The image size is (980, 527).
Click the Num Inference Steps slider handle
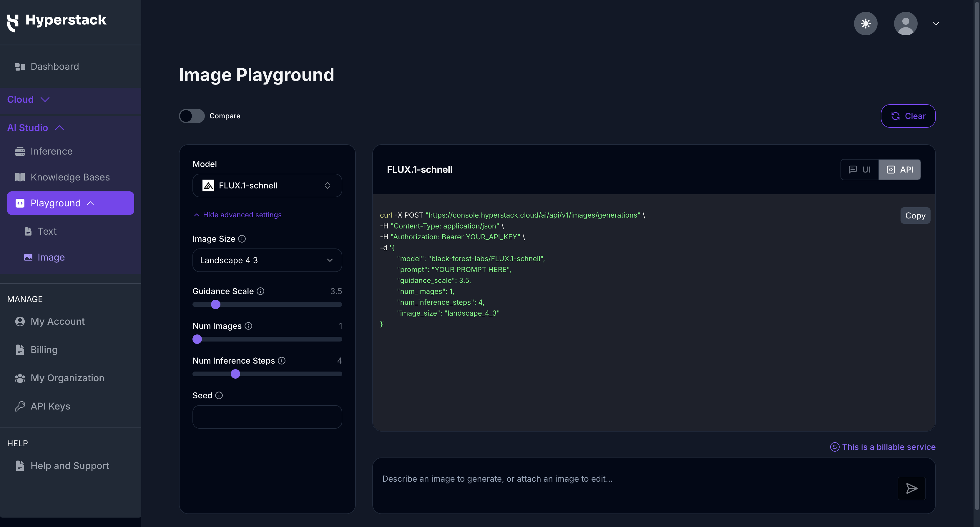(x=235, y=374)
